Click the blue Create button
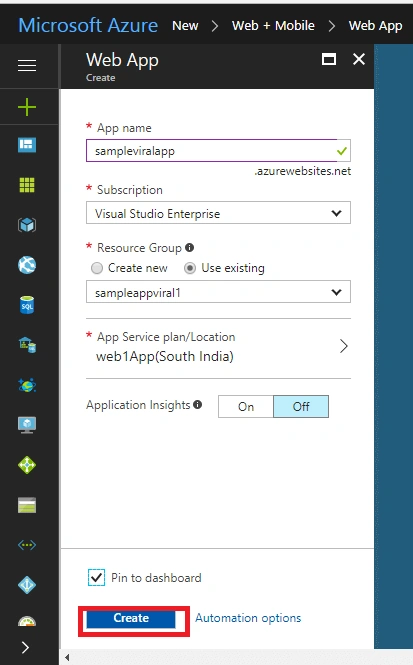This screenshot has height=665, width=413. pyautogui.click(x=131, y=619)
